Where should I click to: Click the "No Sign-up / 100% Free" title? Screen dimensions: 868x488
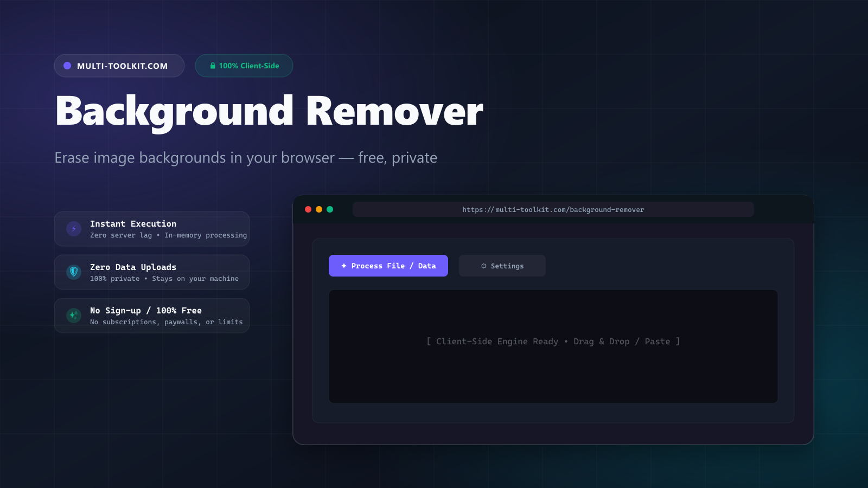tap(146, 311)
